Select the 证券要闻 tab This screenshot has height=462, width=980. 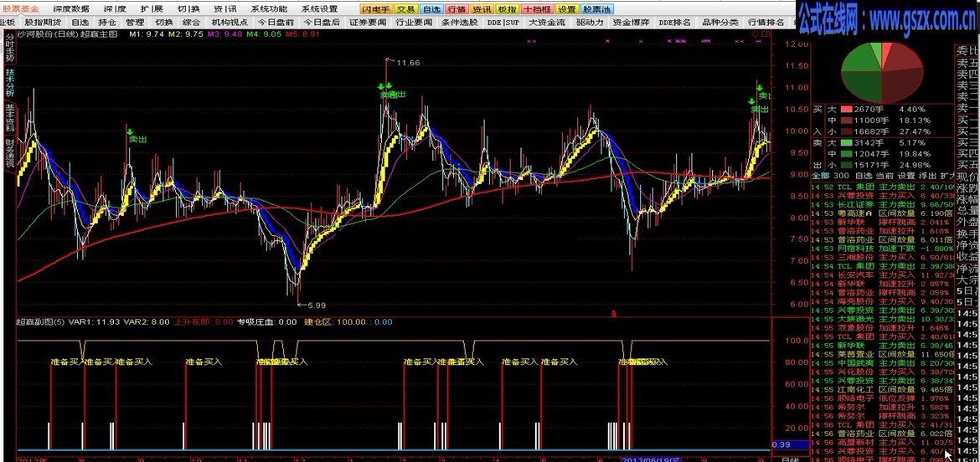[368, 23]
